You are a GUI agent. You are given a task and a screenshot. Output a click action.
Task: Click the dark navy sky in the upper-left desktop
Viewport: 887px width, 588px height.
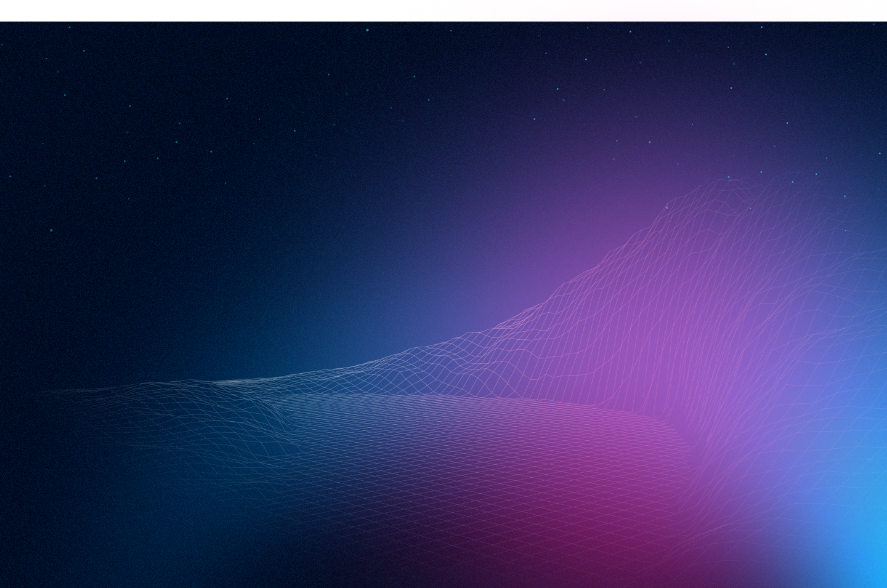[x=123, y=92]
